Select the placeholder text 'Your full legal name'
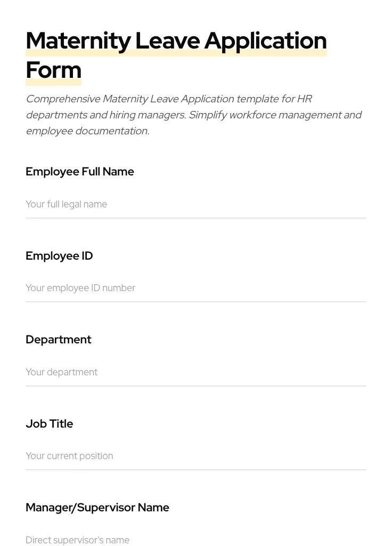The width and height of the screenshot is (392, 546). tap(66, 204)
